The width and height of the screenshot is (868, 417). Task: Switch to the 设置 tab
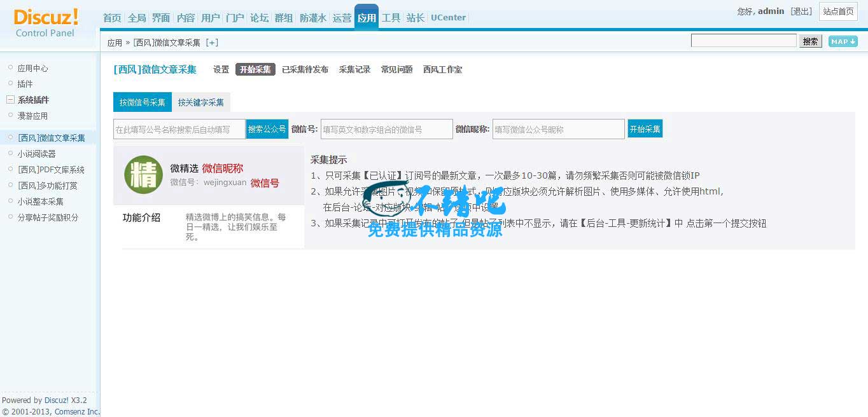(x=221, y=69)
